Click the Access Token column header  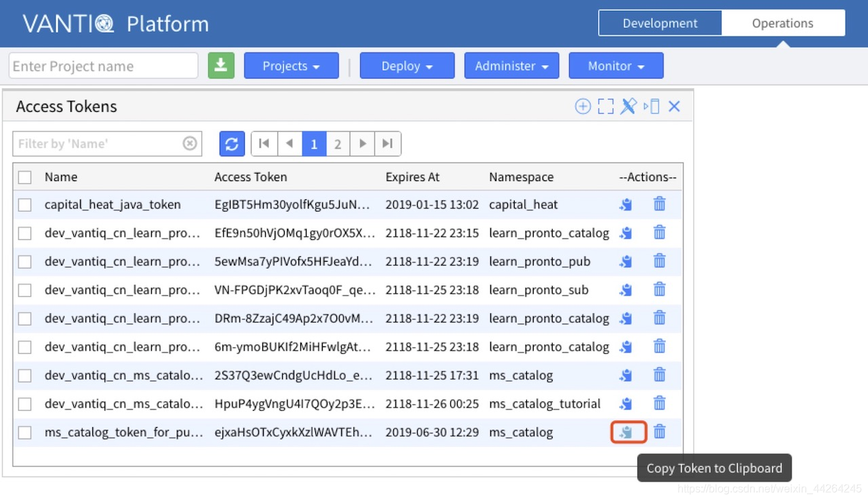point(251,177)
